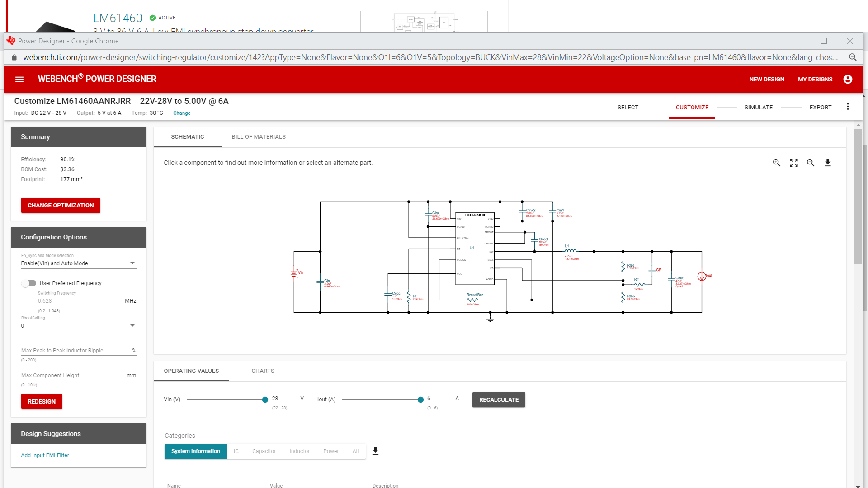Select the System Information category

point(196,451)
